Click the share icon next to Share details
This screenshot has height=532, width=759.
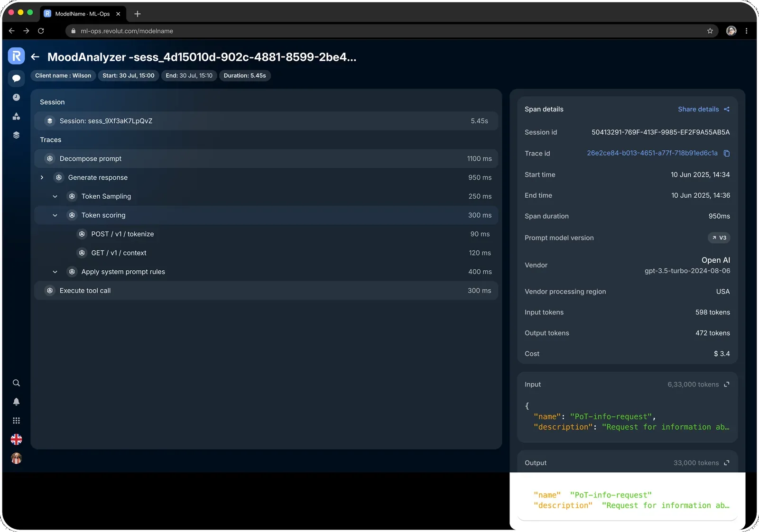pos(726,109)
